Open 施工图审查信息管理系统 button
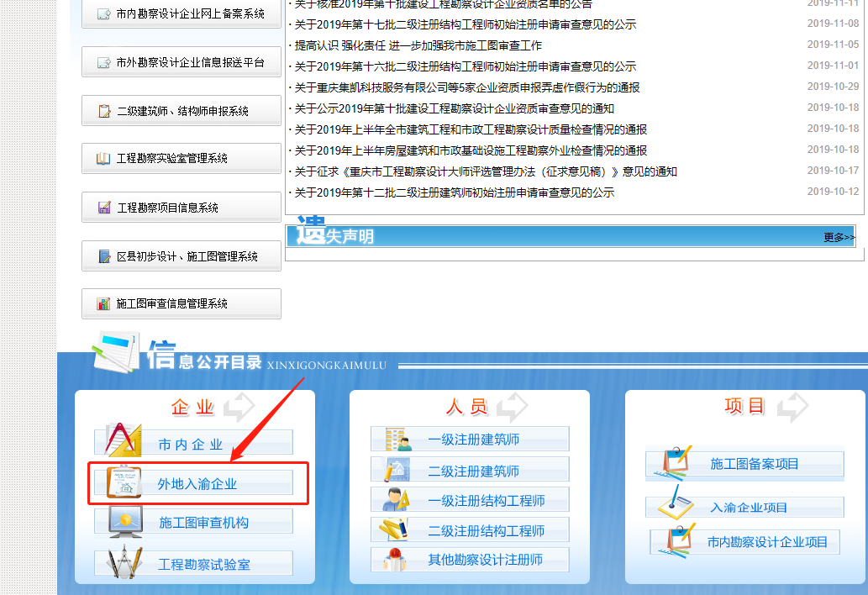Screen dimensions: 868x595 (181, 303)
